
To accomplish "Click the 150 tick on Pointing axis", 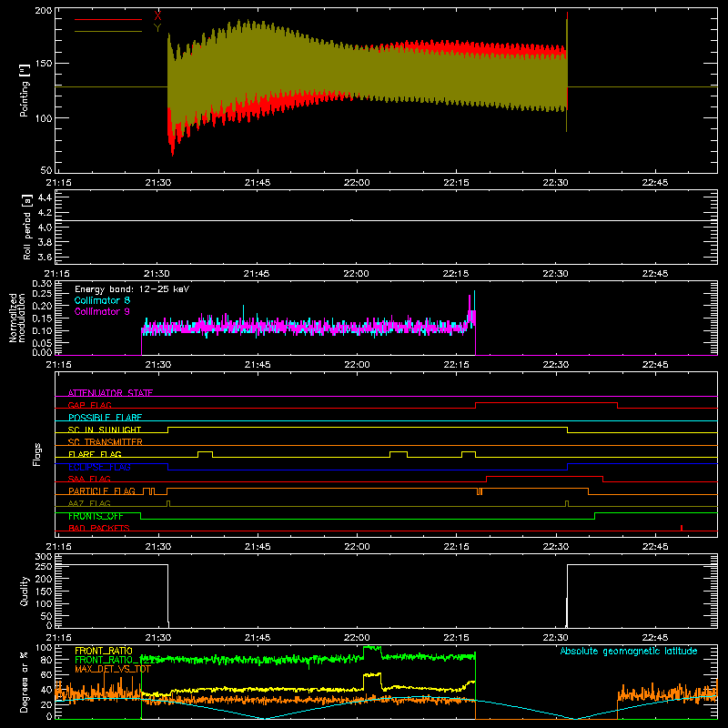I will (x=44, y=63).
